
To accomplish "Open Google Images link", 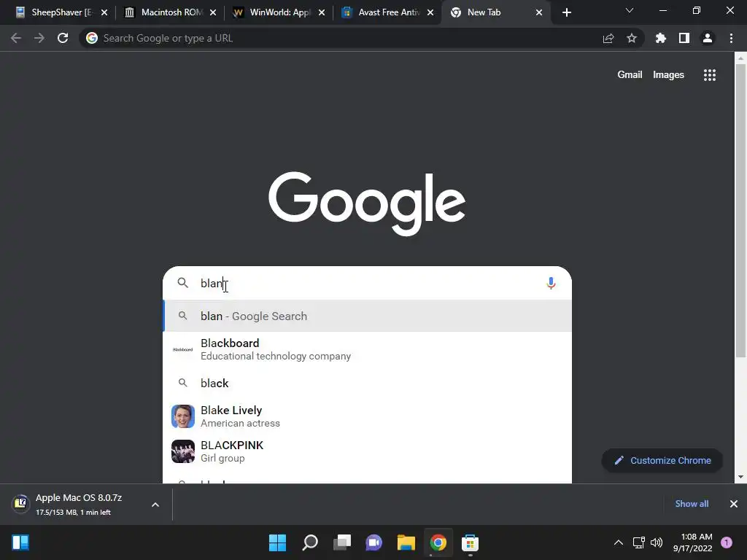I will (x=668, y=75).
